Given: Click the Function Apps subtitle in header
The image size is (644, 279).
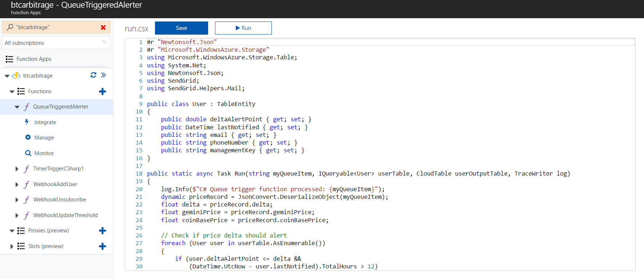Looking at the screenshot, I should (x=26, y=13).
